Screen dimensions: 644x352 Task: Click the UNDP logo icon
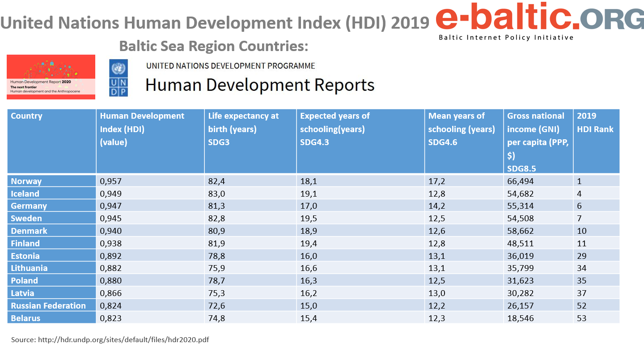[119, 78]
